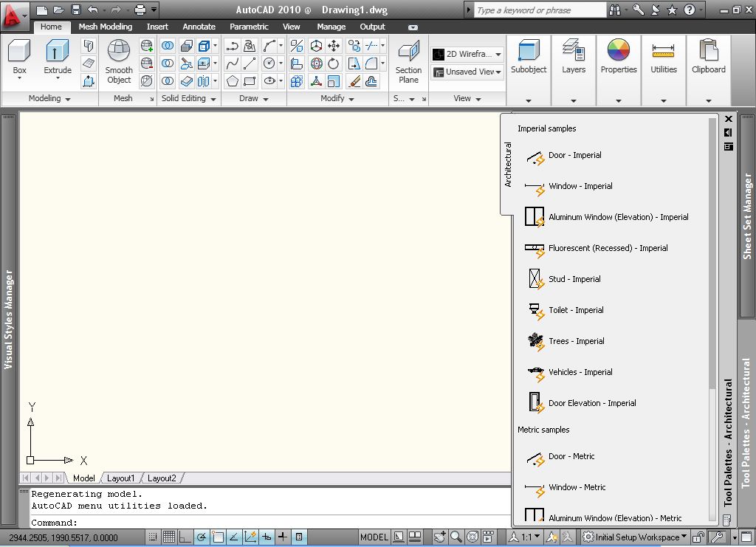Toggle grid display in status bar
756x547 pixels.
[x=168, y=537]
